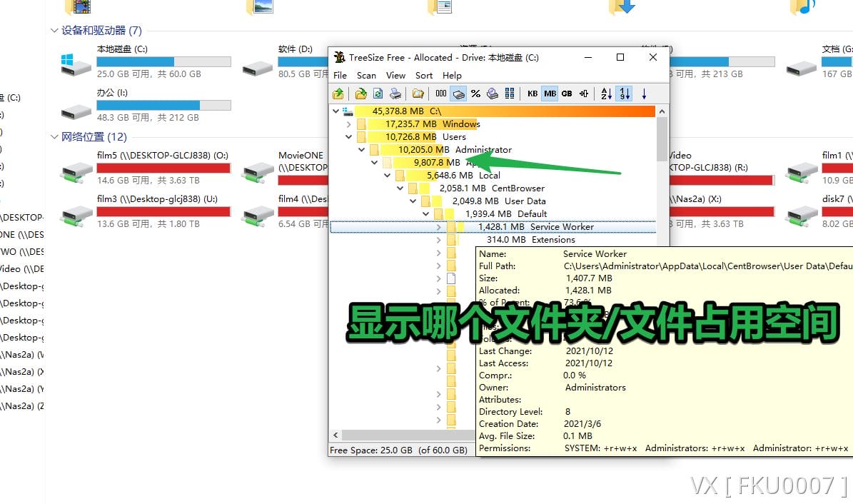Switch to file count view (000 icon)
The height and width of the screenshot is (504, 853).
[440, 94]
